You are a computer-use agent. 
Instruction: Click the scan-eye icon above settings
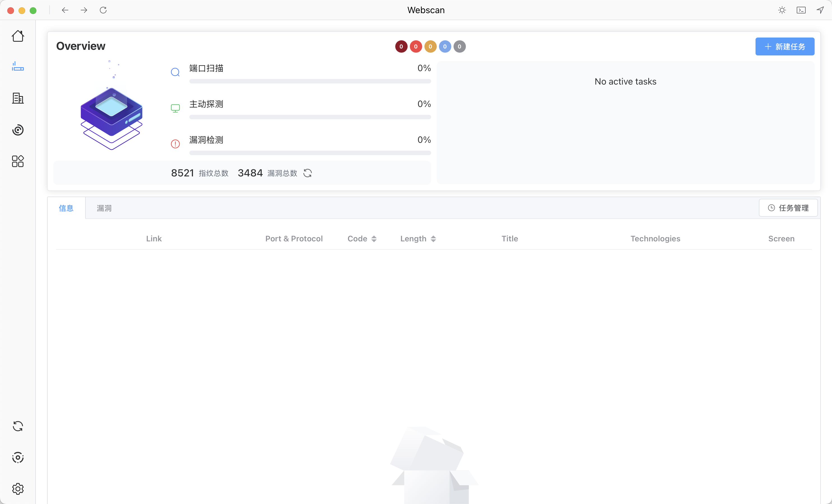pyautogui.click(x=18, y=458)
